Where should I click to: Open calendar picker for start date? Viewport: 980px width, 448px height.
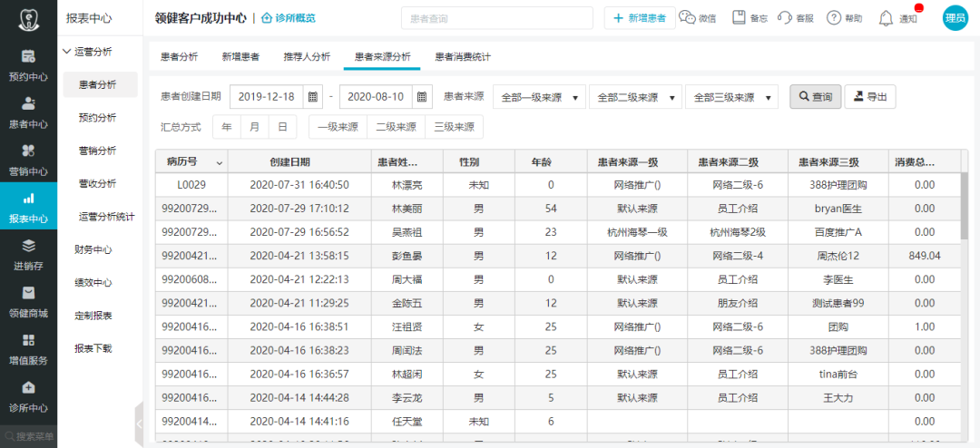click(313, 97)
